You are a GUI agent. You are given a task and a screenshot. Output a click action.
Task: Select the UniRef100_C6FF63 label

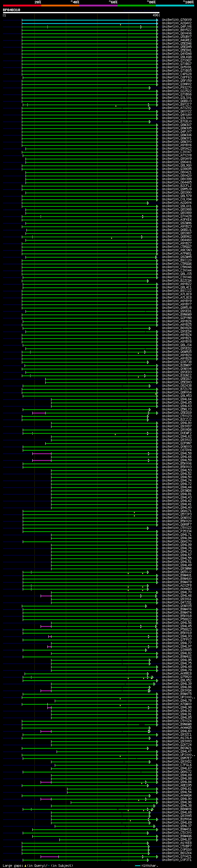tap(177, 78)
